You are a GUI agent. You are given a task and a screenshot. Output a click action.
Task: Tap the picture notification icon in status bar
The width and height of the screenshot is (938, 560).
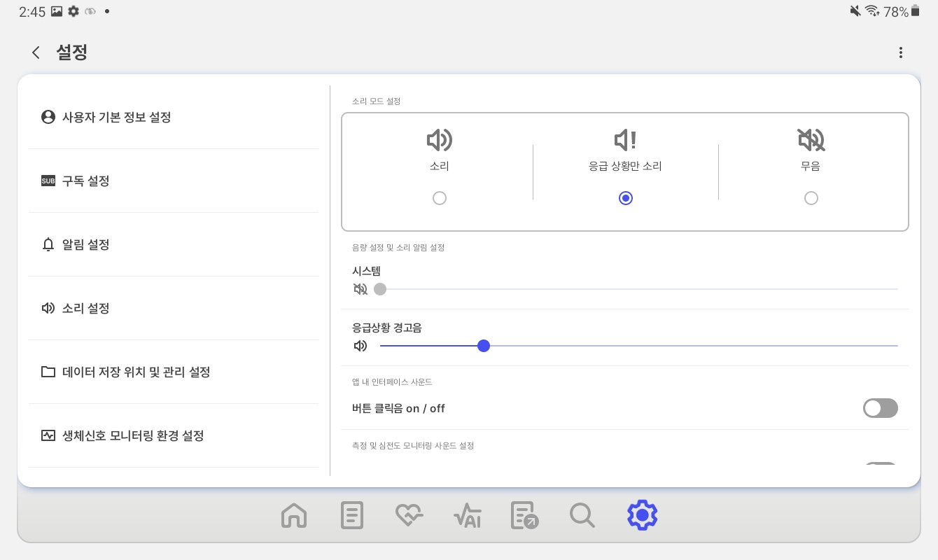pyautogui.click(x=57, y=11)
